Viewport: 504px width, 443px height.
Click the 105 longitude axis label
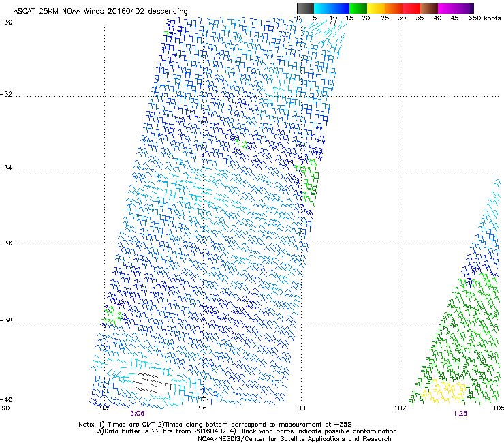tap(499, 408)
